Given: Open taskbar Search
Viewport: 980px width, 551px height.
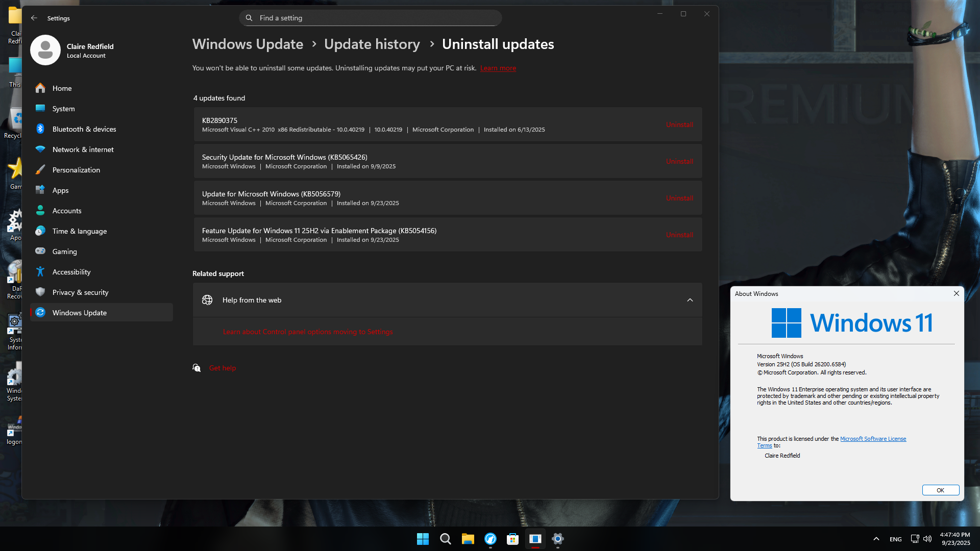Looking at the screenshot, I should click(445, 539).
